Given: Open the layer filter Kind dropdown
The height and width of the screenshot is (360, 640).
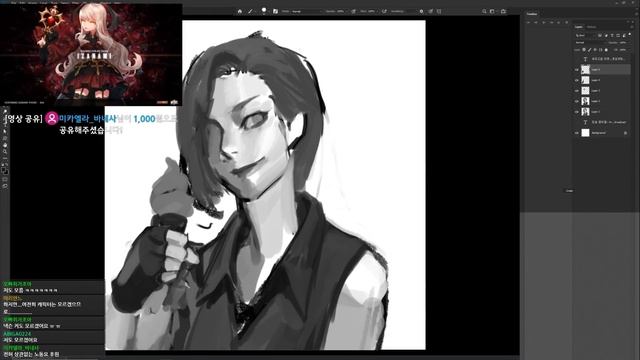Looking at the screenshot, I should point(586,35).
